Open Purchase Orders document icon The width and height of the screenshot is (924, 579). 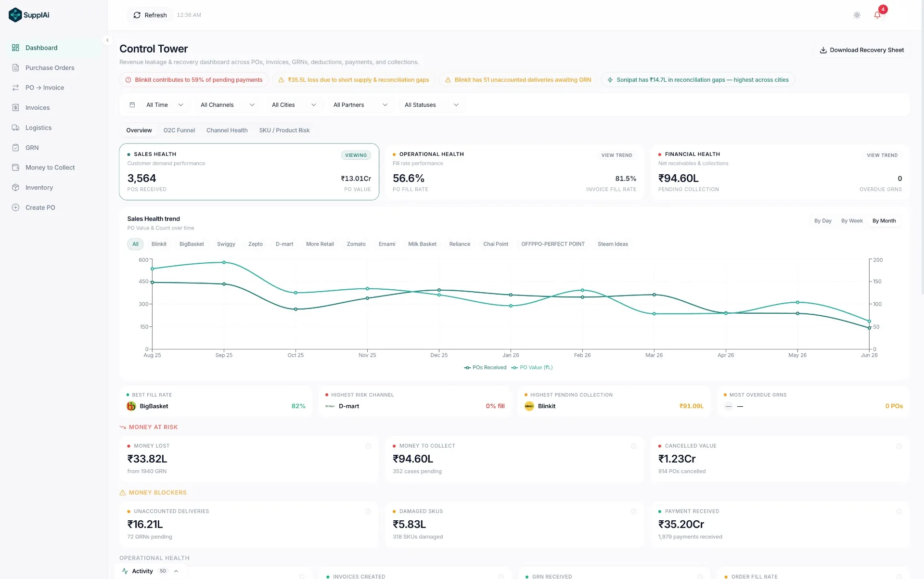click(15, 68)
